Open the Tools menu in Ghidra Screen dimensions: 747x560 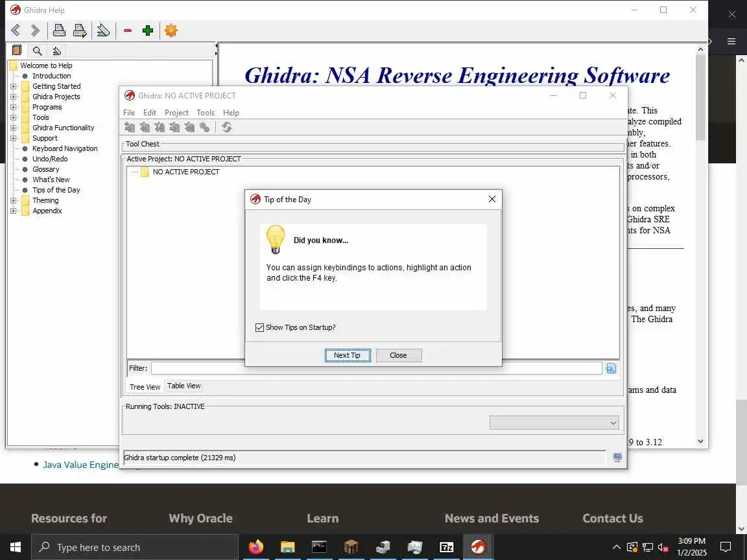coord(206,113)
